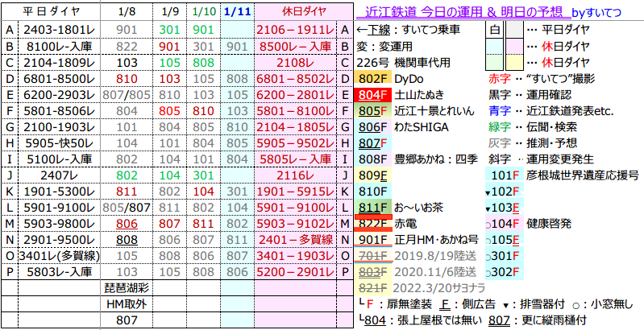Viewport: 644px width, 330px height.
Task: Click the HM取外 note cell
Action: pos(127,303)
